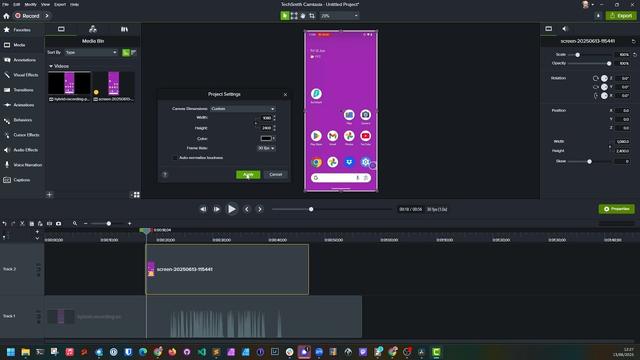
Task: Click the Copy icon in timeline toolbar
Action: click(x=31, y=224)
